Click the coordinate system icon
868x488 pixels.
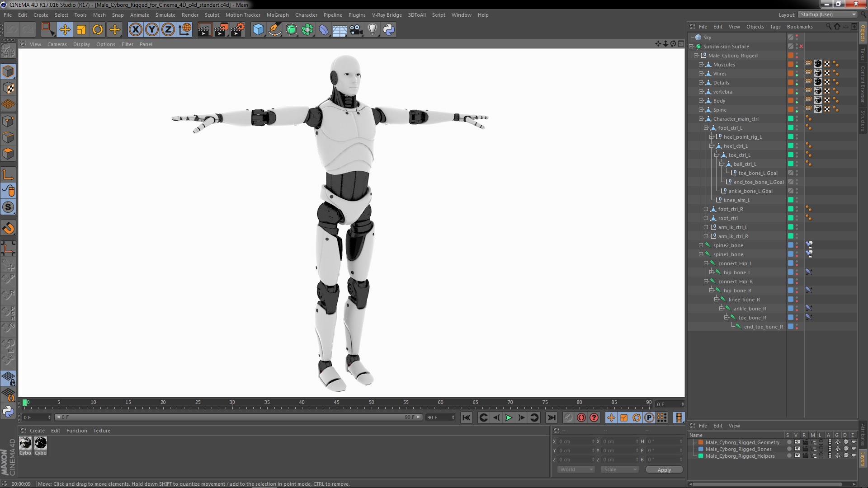pyautogui.click(x=185, y=30)
